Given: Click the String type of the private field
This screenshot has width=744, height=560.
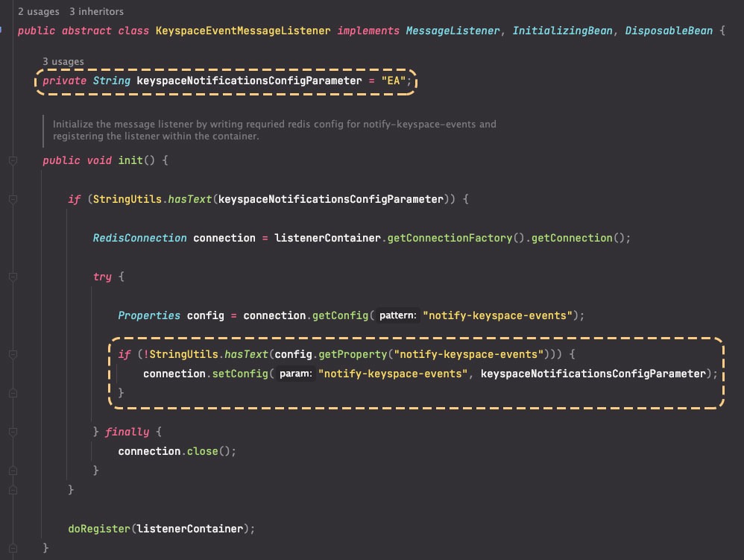Looking at the screenshot, I should (112, 81).
